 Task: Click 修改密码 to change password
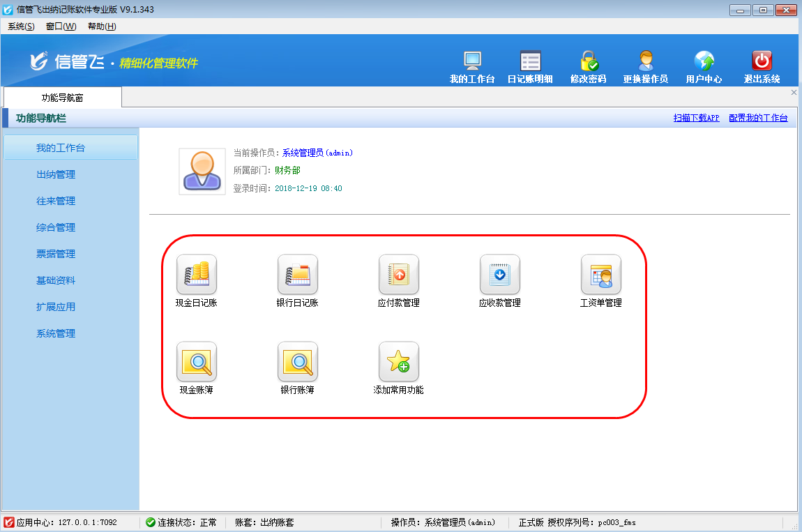tap(588, 65)
